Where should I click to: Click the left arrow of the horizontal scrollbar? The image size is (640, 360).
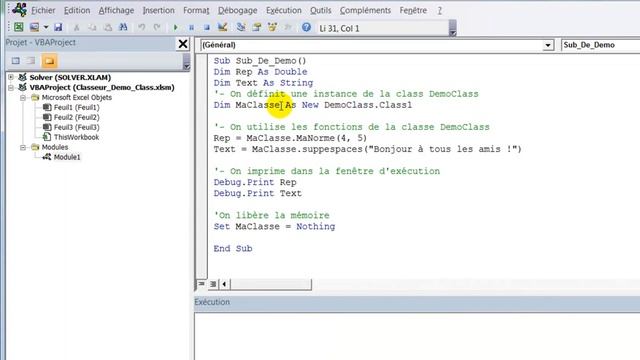(224, 284)
